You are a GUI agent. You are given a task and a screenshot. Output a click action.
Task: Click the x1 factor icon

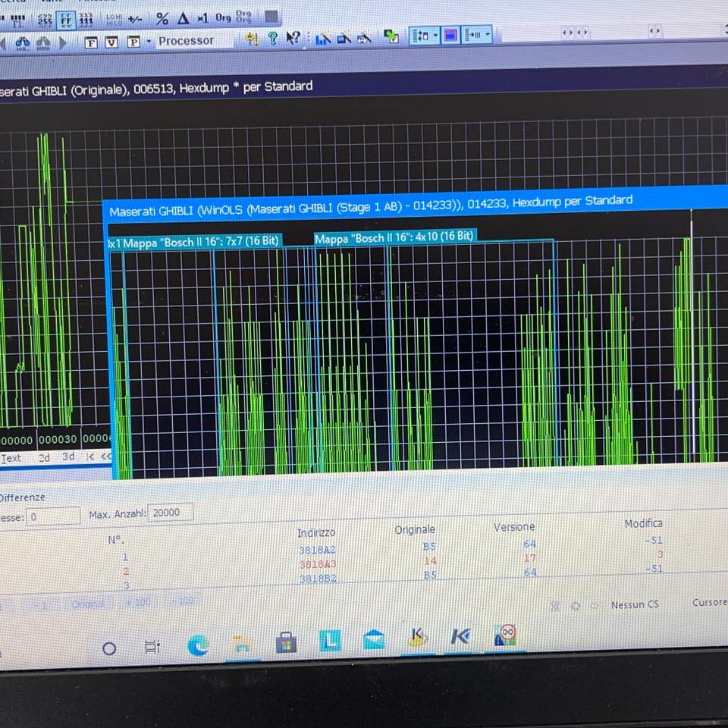203,18
